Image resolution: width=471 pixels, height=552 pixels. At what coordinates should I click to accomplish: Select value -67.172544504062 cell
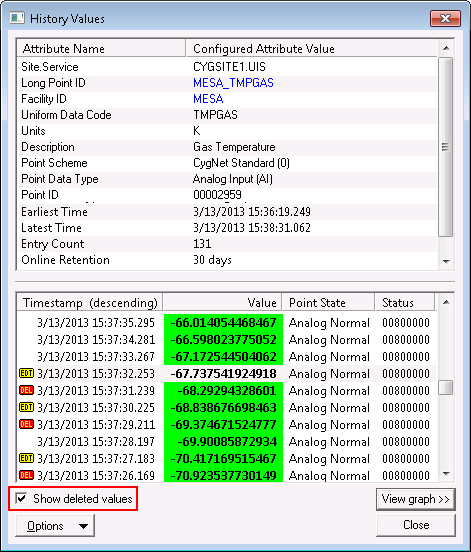coord(223,356)
